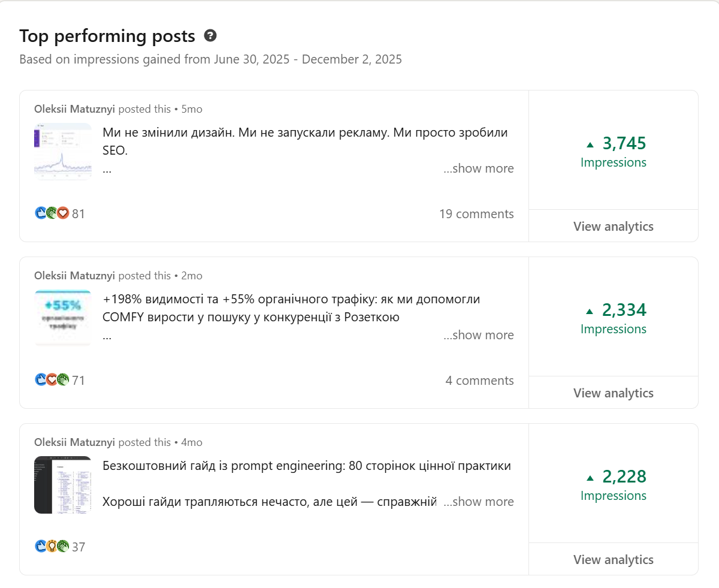The image size is (719, 588).
Task: Click the support reaction icon on the first post
Action: [x=52, y=213]
